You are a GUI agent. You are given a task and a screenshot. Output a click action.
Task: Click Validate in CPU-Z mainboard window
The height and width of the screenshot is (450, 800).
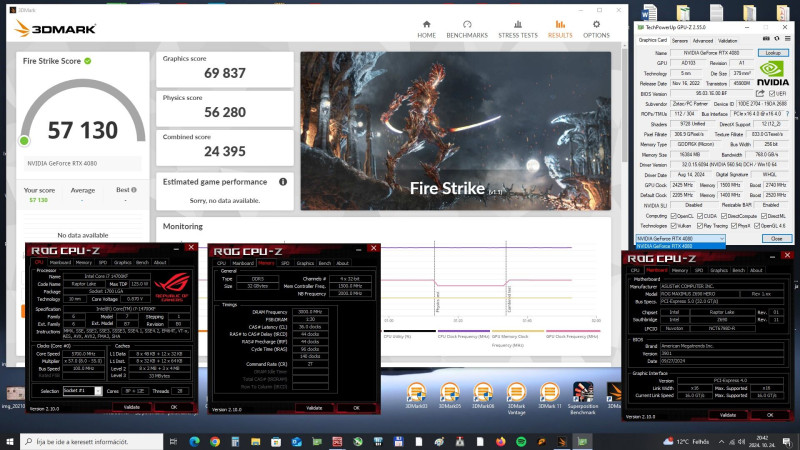click(x=728, y=415)
